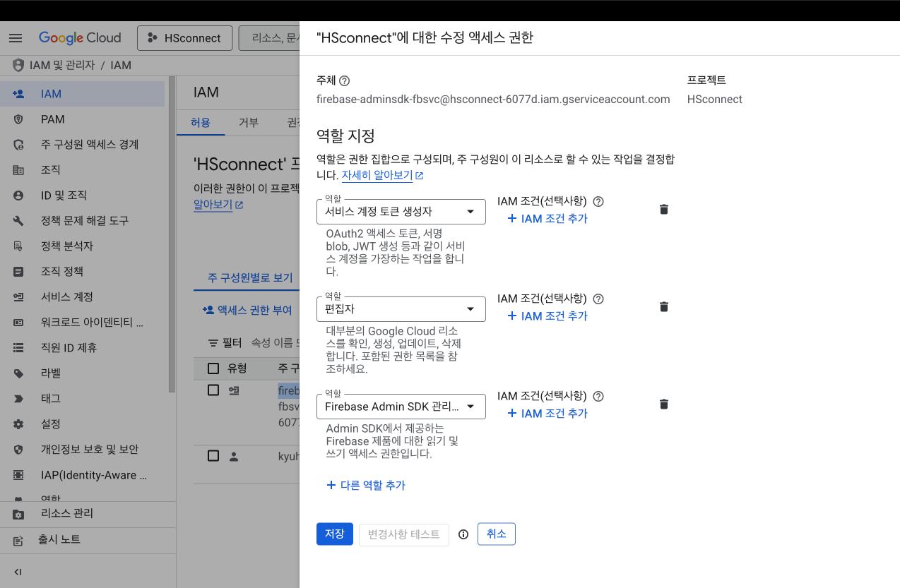The width and height of the screenshot is (900, 588).
Task: Click the 개인정보 보호 및 보안 icon
Action: (18, 450)
